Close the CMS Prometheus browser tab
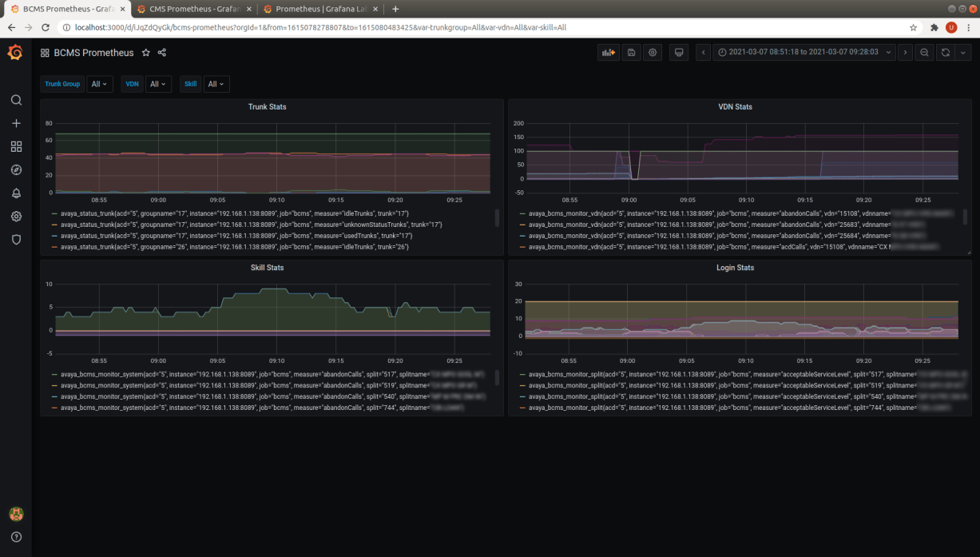The height and width of the screenshot is (557, 980). point(248,9)
